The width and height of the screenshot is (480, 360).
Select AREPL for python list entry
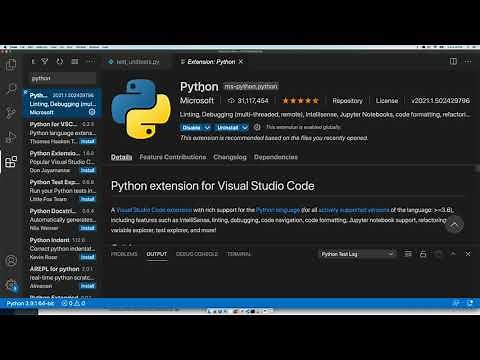point(62,277)
